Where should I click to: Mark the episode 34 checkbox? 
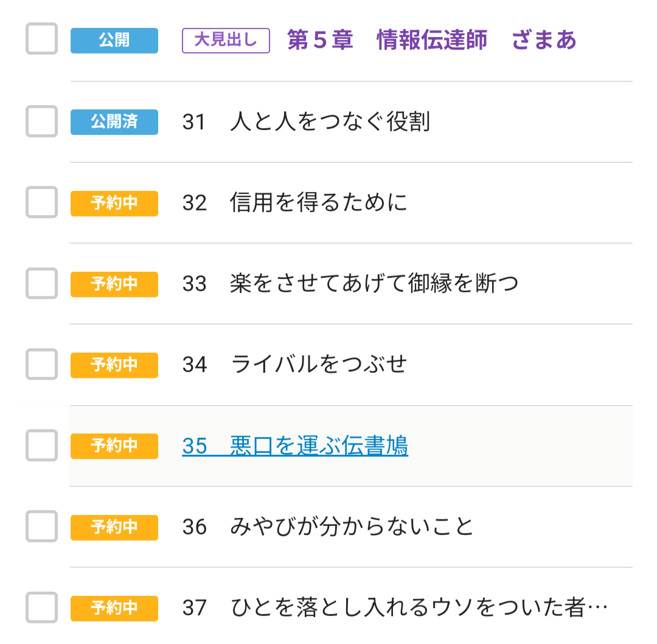coord(41,364)
